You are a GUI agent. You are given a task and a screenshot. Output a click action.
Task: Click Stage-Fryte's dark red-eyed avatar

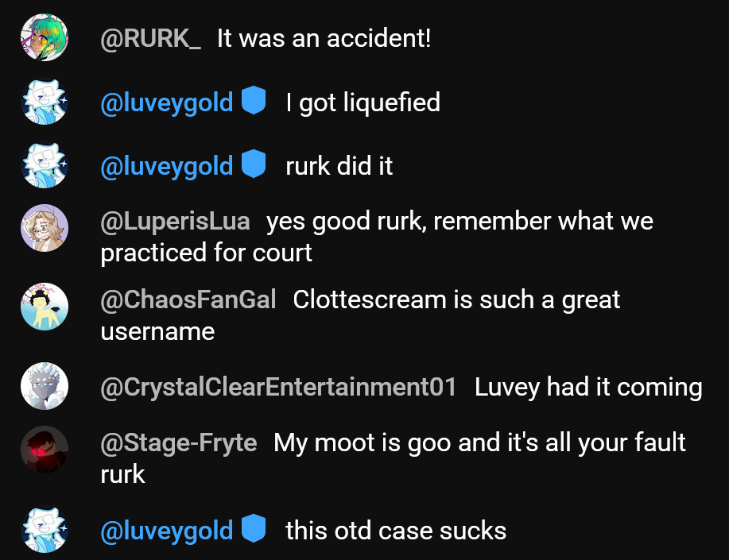[45, 450]
